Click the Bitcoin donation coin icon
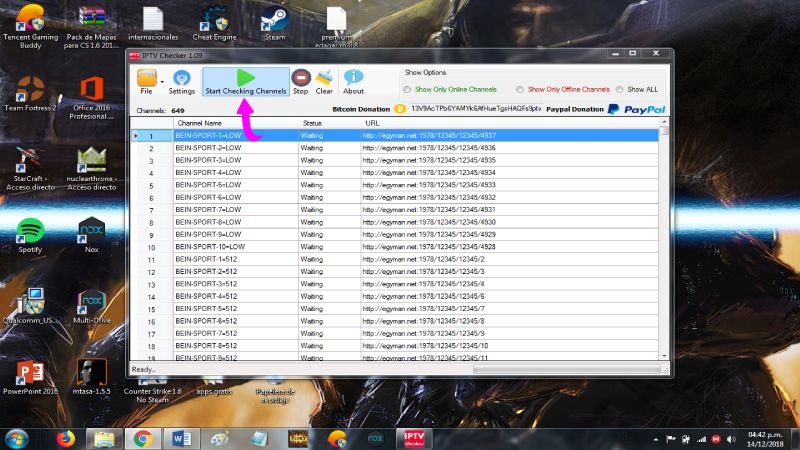The width and height of the screenshot is (800, 450). (x=400, y=109)
